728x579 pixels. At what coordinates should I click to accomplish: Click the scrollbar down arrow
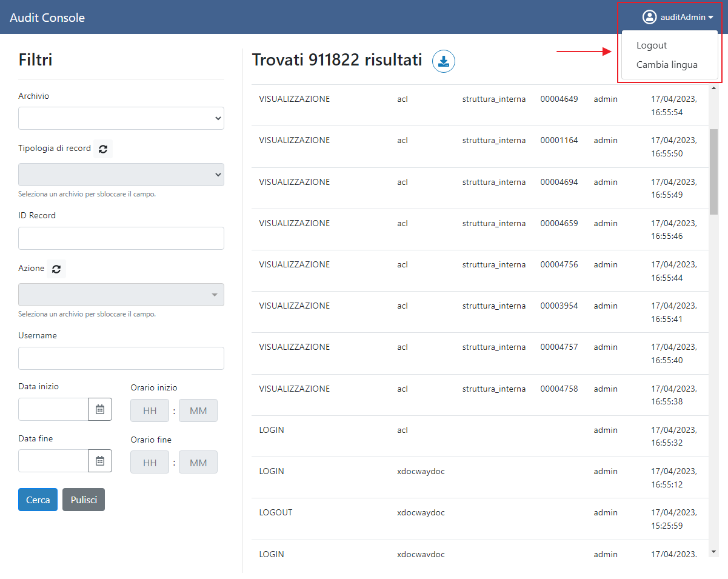[x=713, y=552]
